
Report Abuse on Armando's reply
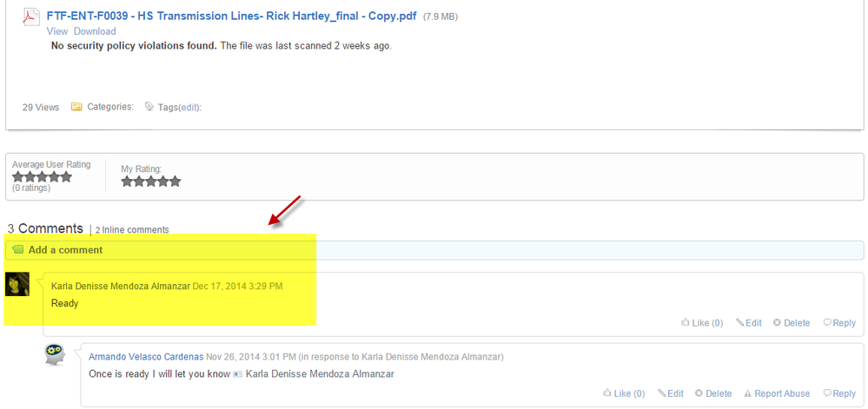[777, 393]
